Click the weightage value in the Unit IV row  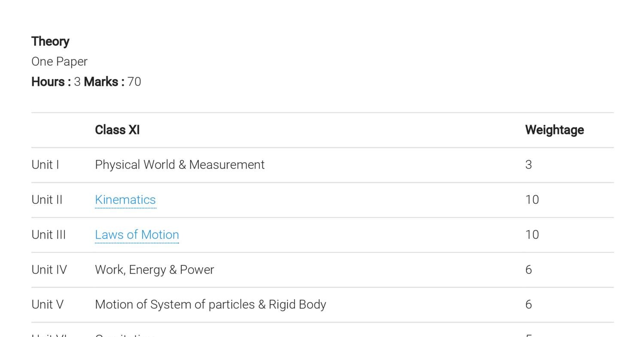pyautogui.click(x=529, y=270)
